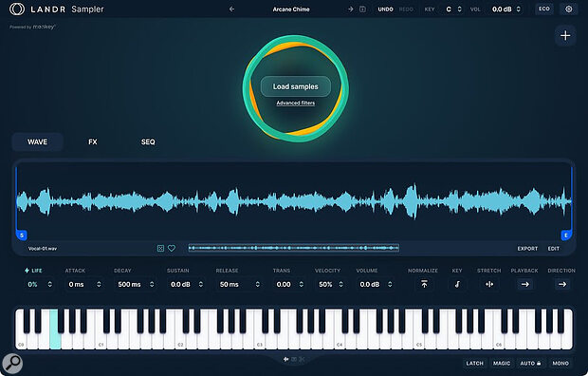
Task: Switch to the SEQ tab
Action: (148, 142)
